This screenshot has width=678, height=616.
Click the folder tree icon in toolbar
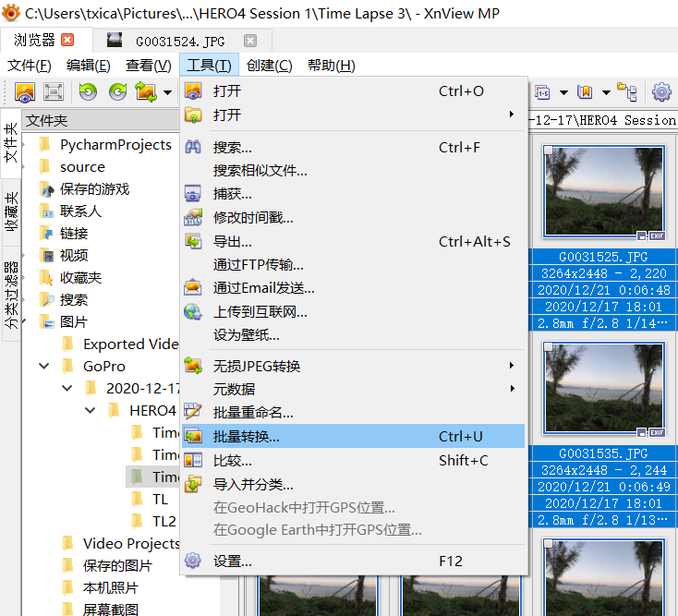pos(628,91)
